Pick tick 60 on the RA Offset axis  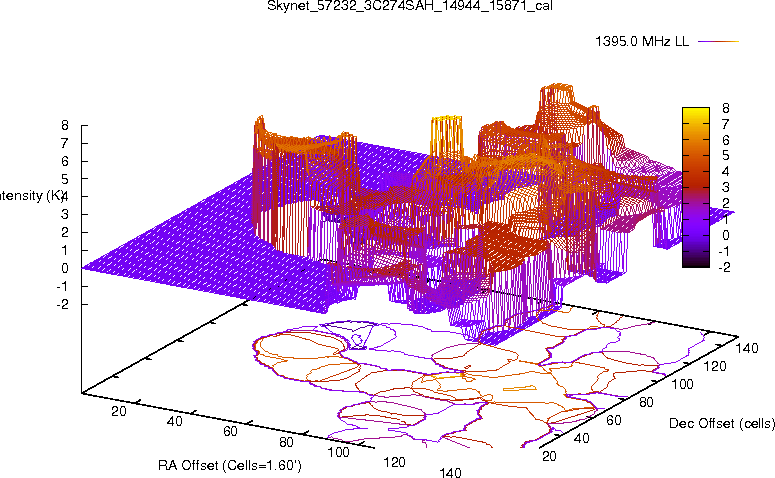[x=230, y=432]
